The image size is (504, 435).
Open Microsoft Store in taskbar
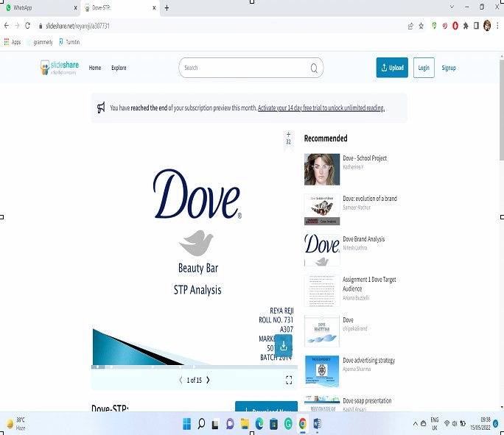[x=274, y=424]
